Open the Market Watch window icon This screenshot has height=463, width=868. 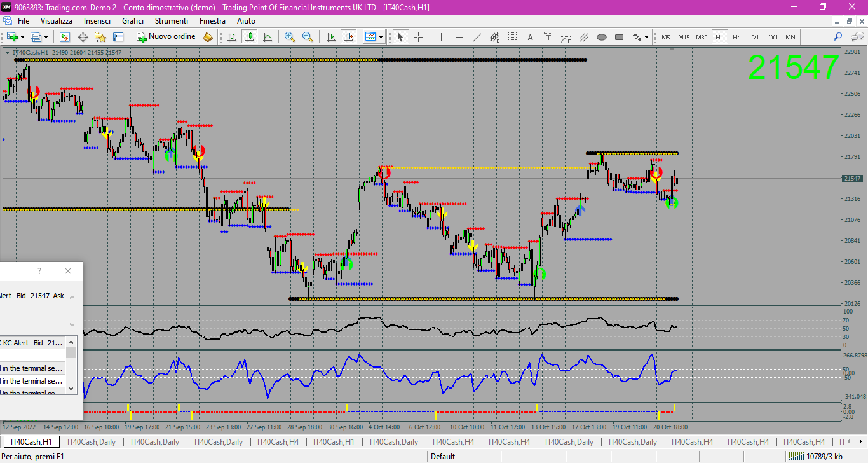tap(65, 37)
